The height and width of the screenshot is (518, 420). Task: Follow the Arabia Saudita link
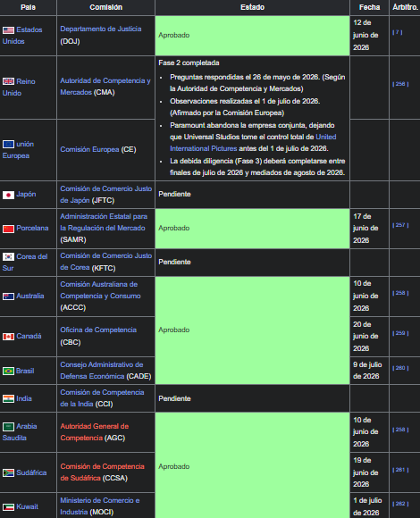(20, 431)
